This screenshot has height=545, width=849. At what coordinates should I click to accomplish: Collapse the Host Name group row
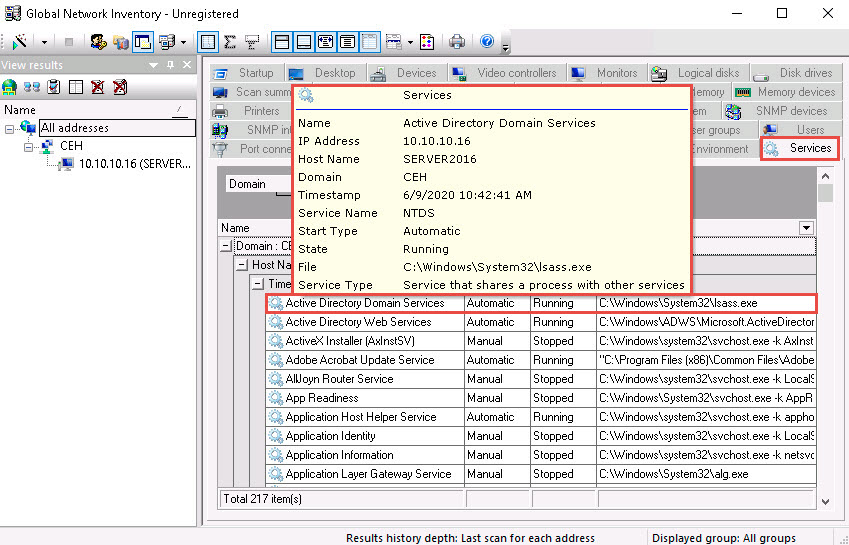pyautogui.click(x=242, y=265)
